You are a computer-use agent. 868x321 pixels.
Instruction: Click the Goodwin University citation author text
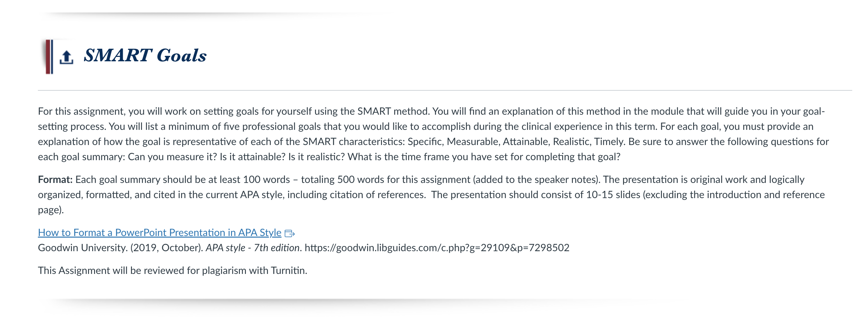click(x=83, y=248)
